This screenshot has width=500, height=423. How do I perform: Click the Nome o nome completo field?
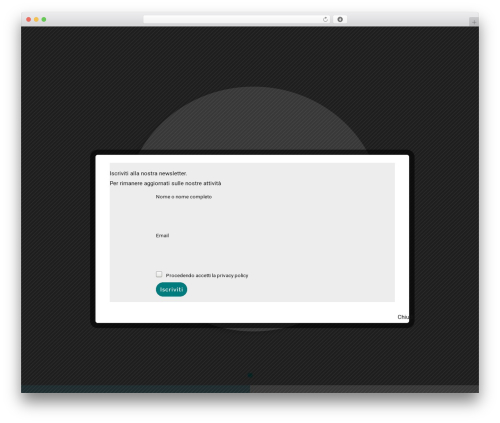point(252,212)
